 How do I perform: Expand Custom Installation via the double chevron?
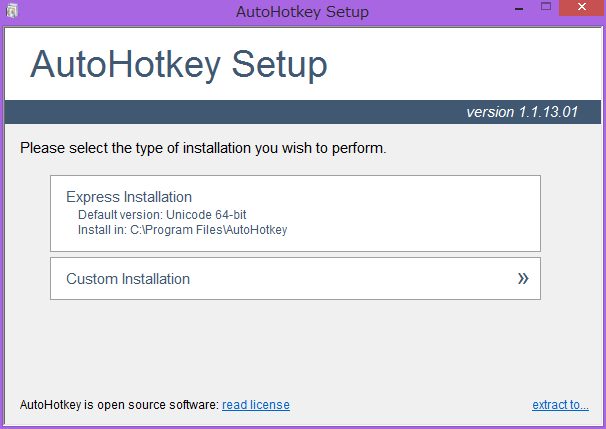522,279
